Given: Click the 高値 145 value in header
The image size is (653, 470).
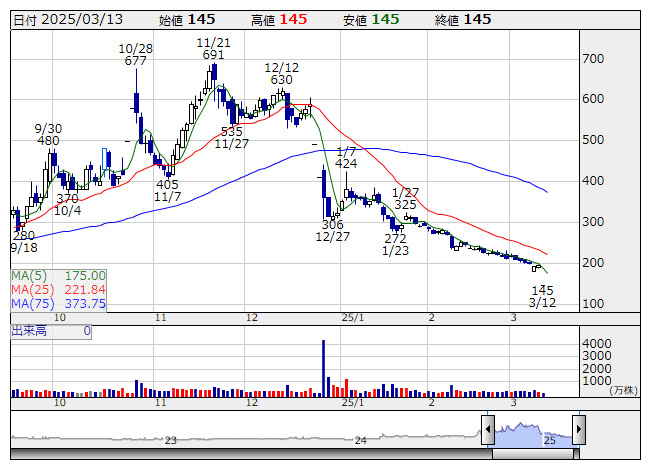Looking at the screenshot, I should 294,19.
